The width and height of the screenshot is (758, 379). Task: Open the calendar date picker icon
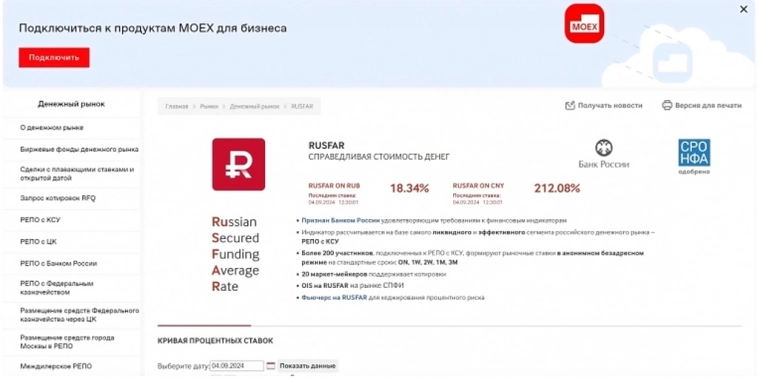pyautogui.click(x=271, y=366)
